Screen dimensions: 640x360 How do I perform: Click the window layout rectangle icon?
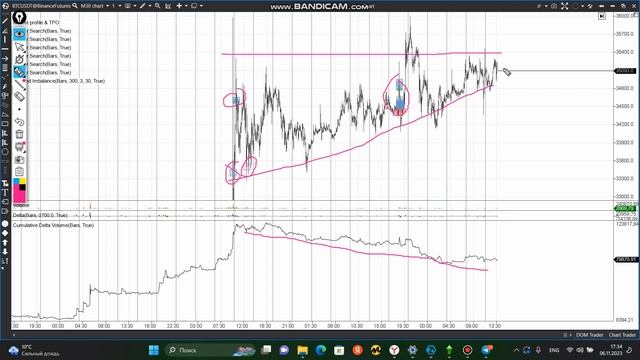point(194,6)
